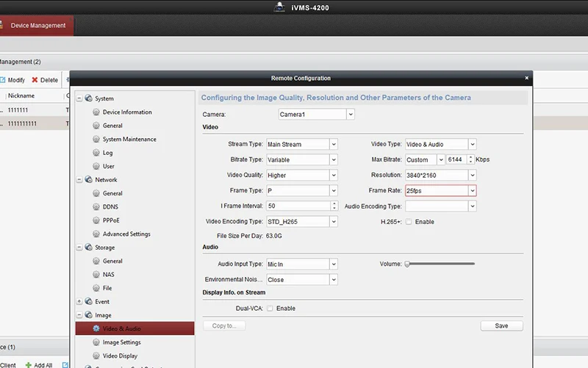Open the Frame Rate dropdown

coord(472,191)
